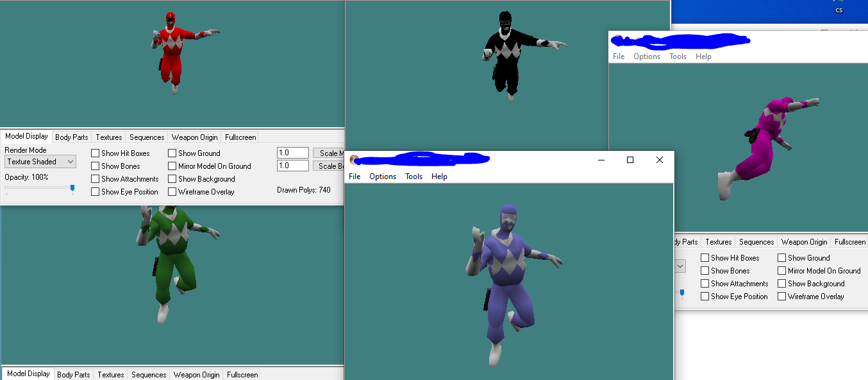Close the blue ranger model window
The image size is (868, 380).
click(x=660, y=160)
